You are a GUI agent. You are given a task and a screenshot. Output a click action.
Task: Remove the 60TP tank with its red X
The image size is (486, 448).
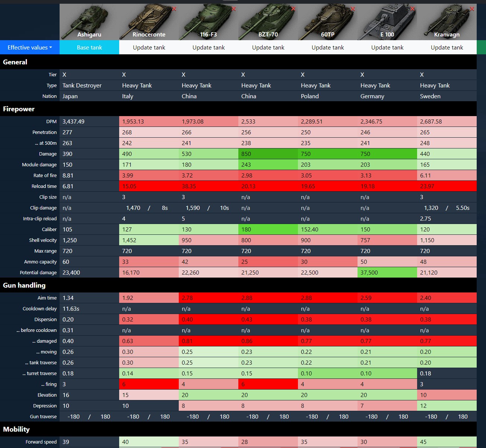click(353, 9)
